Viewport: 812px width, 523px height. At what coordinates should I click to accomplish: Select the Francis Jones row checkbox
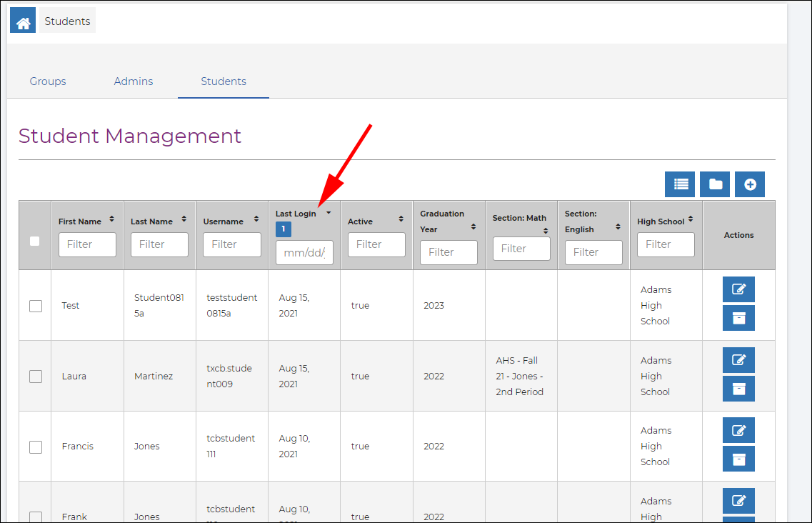(x=36, y=447)
